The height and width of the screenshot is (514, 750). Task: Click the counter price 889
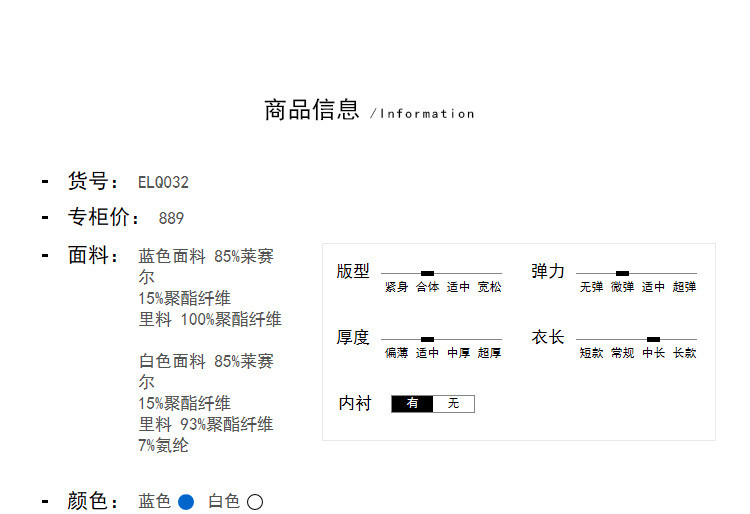tap(171, 218)
